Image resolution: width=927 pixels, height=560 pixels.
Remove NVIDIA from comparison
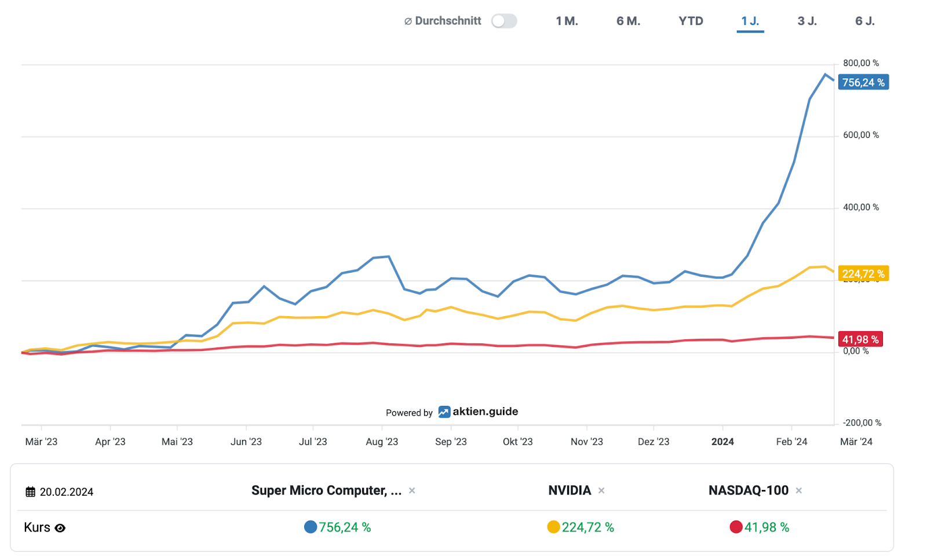[x=601, y=491]
